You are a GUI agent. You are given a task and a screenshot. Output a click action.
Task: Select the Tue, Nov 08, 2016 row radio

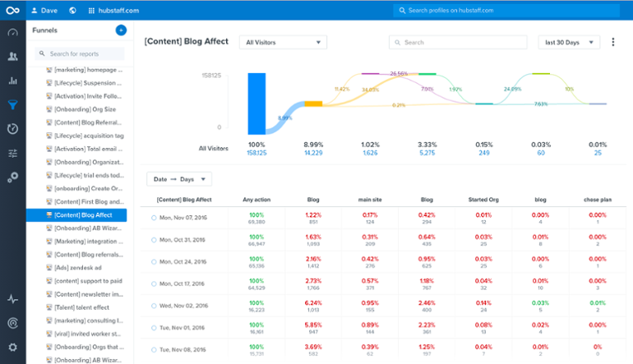154,350
